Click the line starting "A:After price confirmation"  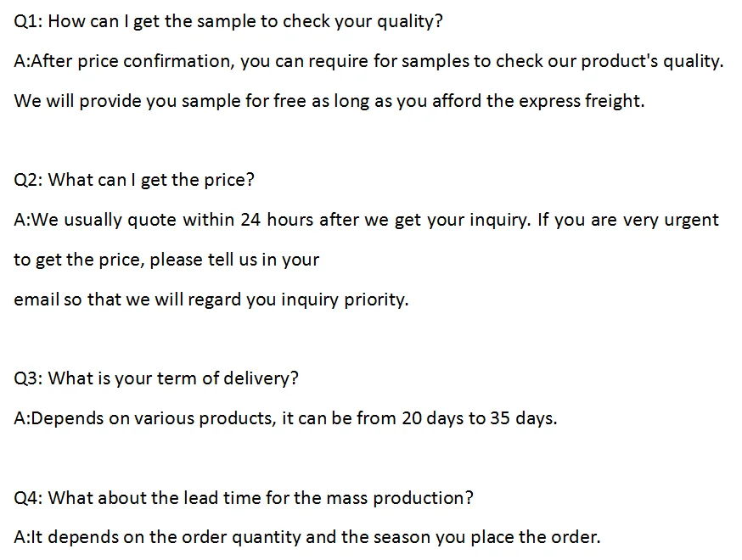tap(368, 61)
